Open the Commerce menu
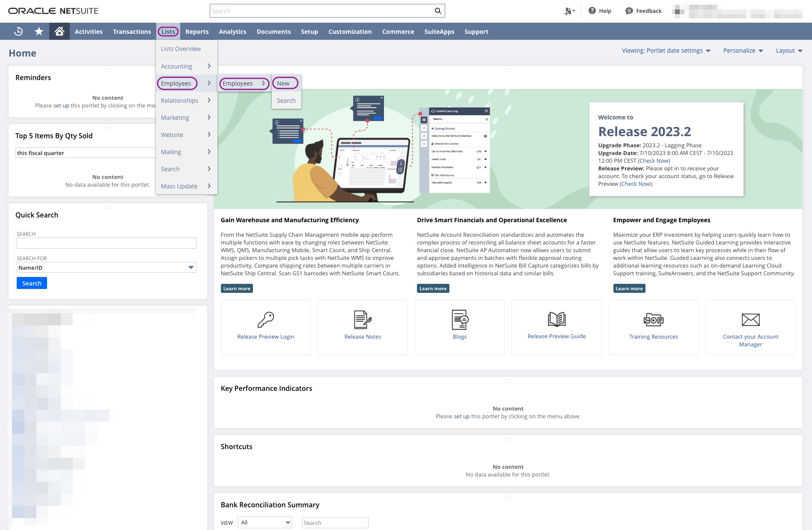812x530 pixels. pos(398,31)
